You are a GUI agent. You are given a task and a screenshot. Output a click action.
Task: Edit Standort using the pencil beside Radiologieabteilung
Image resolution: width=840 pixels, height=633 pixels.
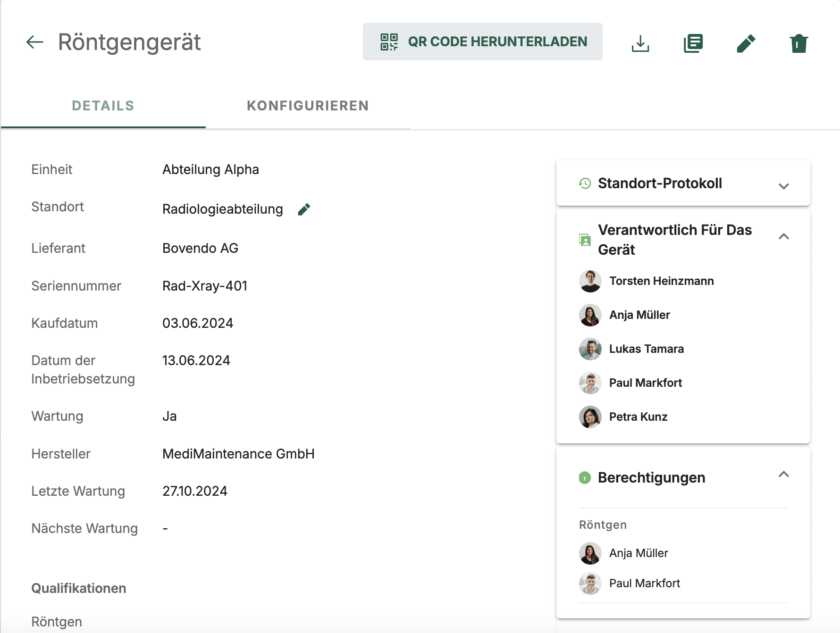point(304,209)
